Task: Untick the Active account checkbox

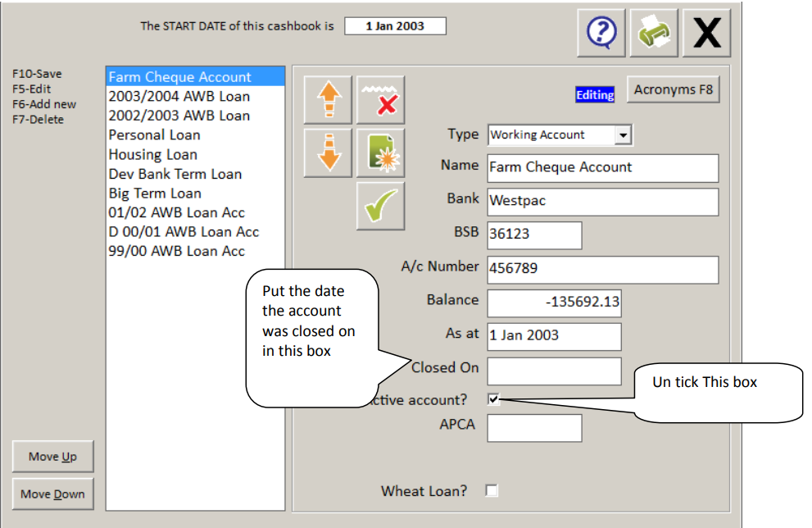Action: coord(493,399)
